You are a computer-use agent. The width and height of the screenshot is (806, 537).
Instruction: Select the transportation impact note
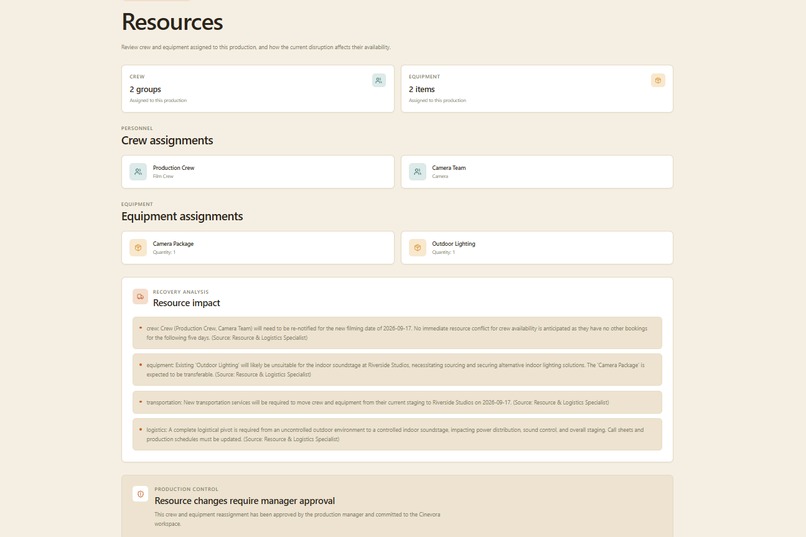[397, 402]
